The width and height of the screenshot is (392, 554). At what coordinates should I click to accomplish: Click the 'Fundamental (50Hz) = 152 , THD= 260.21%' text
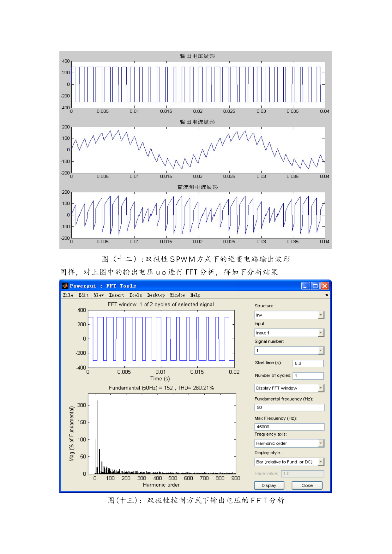[161, 388]
